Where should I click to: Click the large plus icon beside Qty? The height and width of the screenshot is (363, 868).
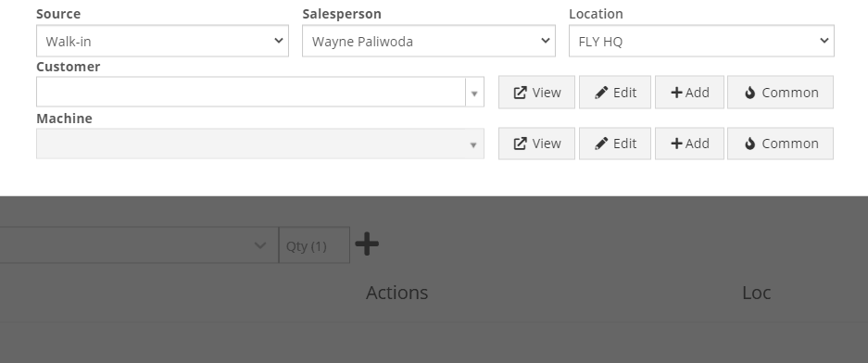[x=367, y=244]
